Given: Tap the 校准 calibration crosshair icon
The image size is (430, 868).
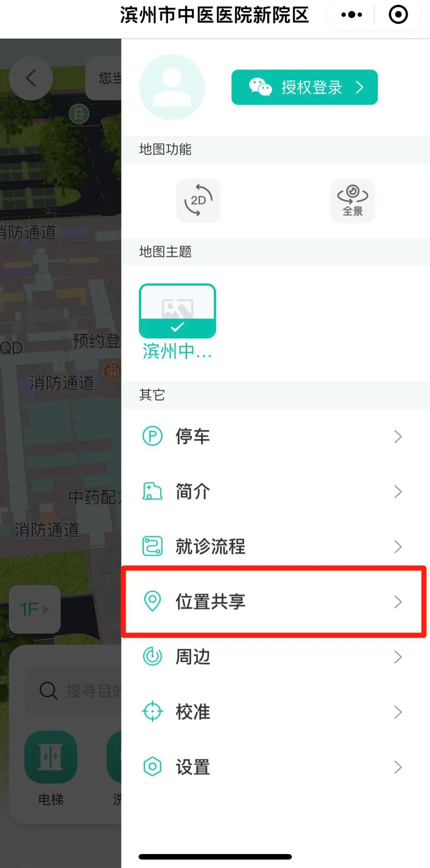Looking at the screenshot, I should pos(152,712).
